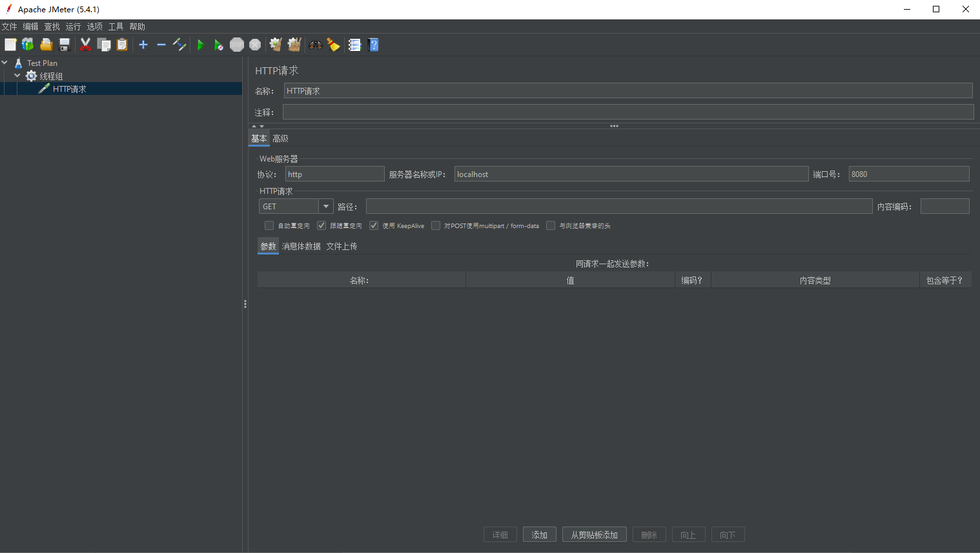The height and width of the screenshot is (553, 980).
Task: Open the 帮助 menu
Action: click(137, 26)
